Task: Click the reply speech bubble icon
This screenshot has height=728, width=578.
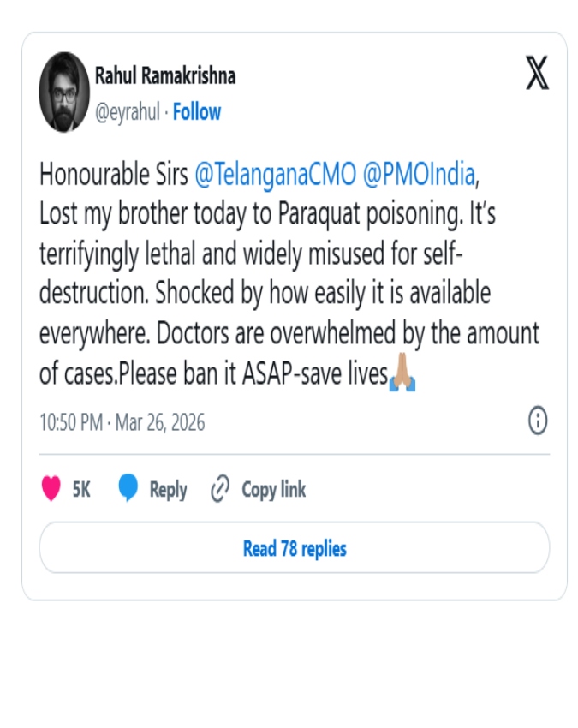Action: pyautogui.click(x=128, y=488)
